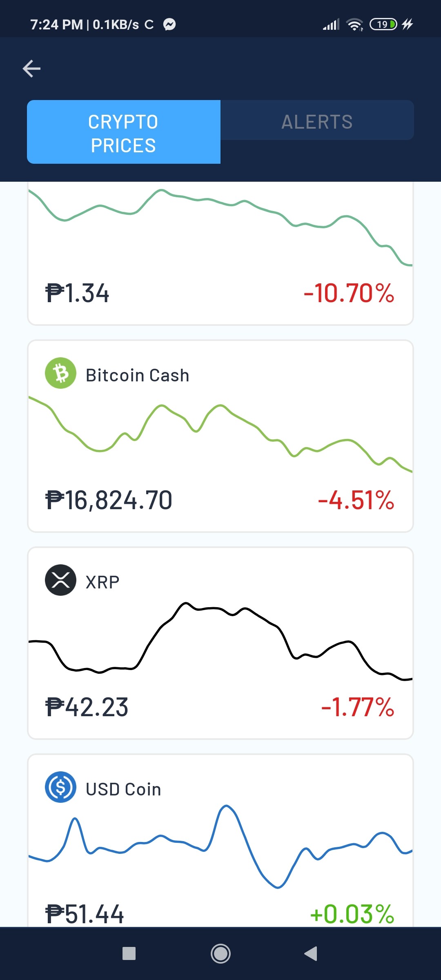
Task: Tap the Android home circle button
Action: point(220,954)
